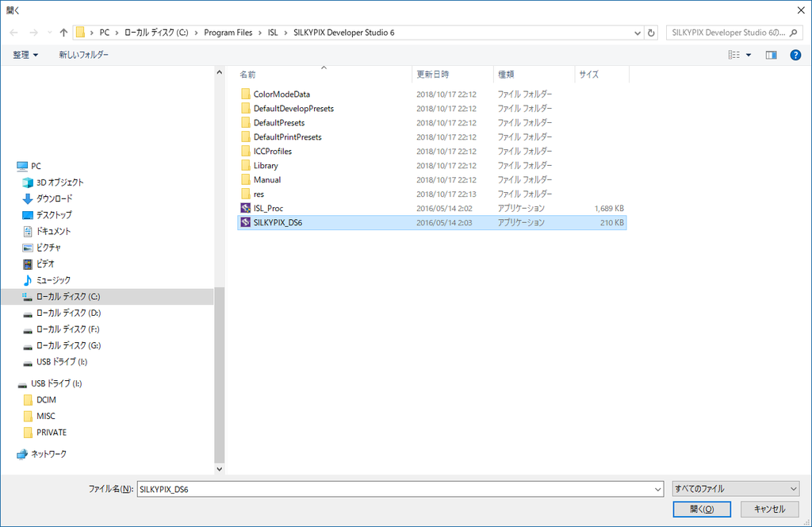Select ドキュメント in sidebar
Image resolution: width=812 pixels, height=527 pixels.
pyautogui.click(x=53, y=231)
